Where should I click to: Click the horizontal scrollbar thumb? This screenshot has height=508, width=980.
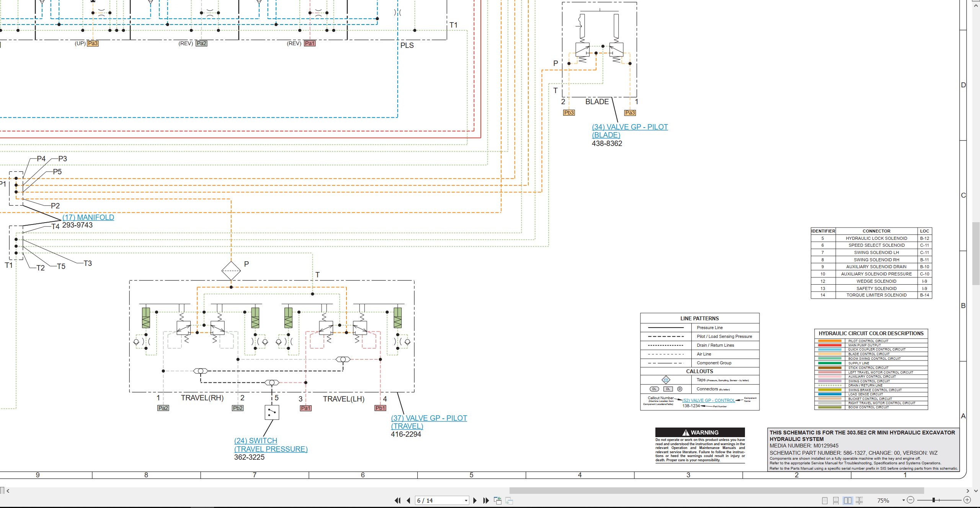point(716,490)
